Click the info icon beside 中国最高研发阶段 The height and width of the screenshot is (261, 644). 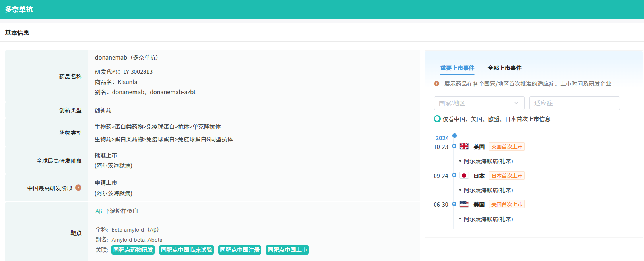point(78,188)
